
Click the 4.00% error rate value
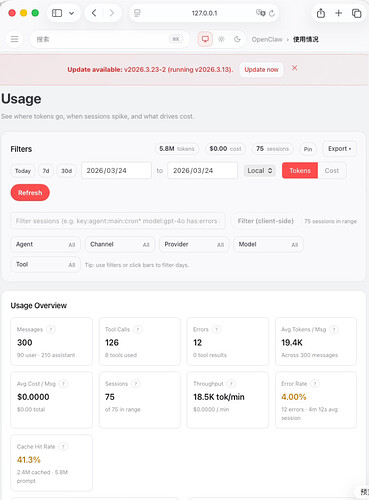[294, 397]
